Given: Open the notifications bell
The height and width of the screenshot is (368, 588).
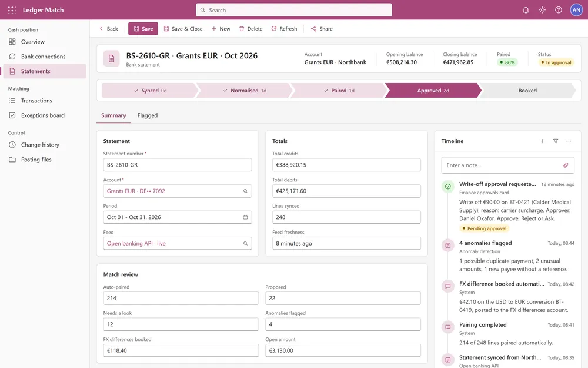Looking at the screenshot, I should 526,10.
